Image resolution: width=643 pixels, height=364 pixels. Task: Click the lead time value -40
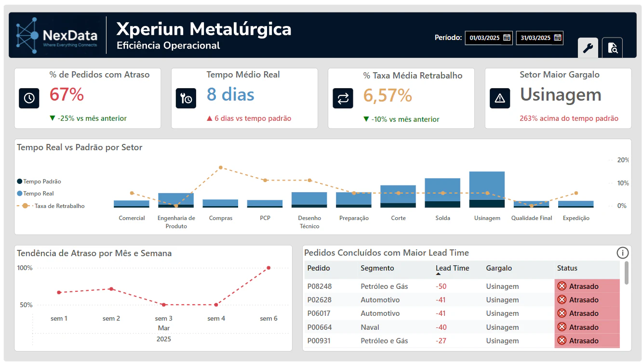[441, 327]
